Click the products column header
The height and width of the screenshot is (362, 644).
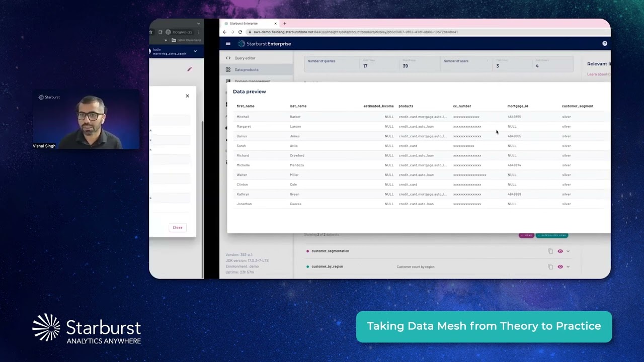(406, 106)
